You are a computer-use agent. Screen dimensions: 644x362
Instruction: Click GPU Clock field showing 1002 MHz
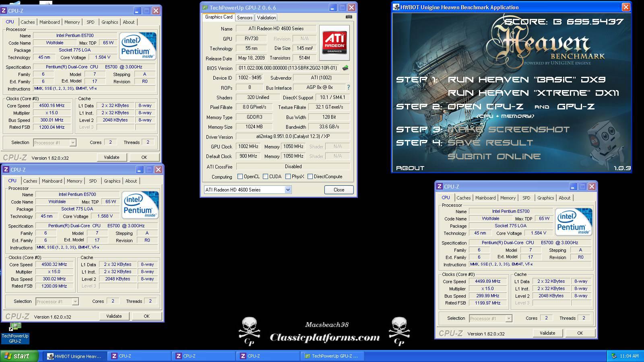pyautogui.click(x=248, y=146)
